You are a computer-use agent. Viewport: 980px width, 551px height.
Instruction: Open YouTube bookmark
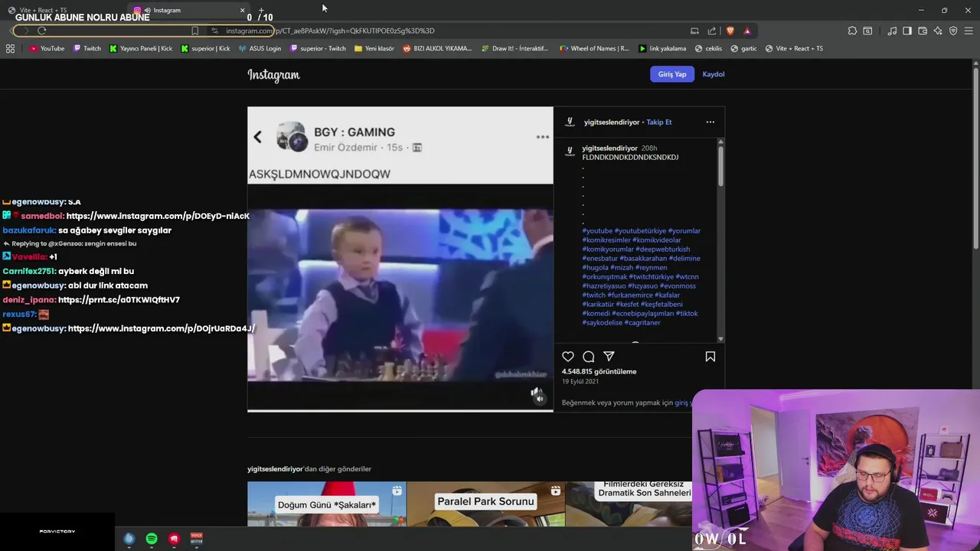[x=47, y=48]
